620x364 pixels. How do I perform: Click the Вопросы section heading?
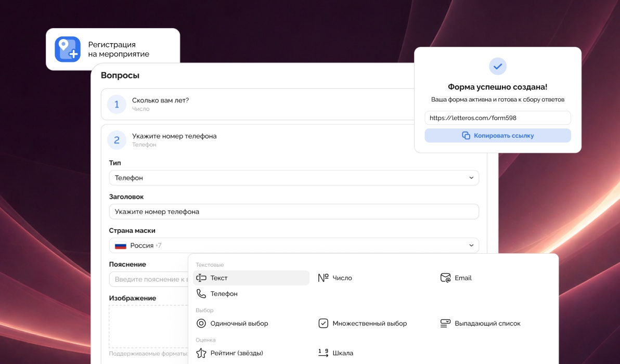120,75
